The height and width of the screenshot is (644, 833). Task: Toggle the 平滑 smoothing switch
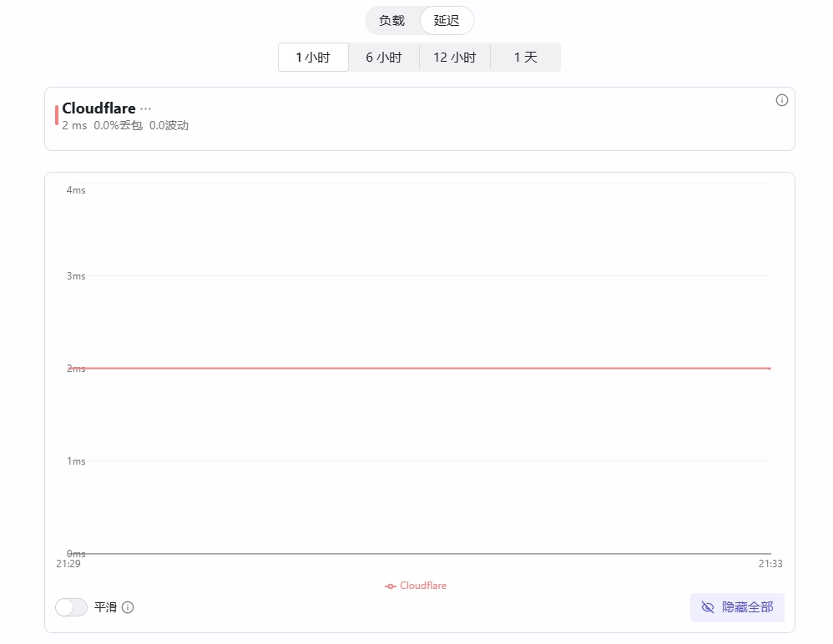click(71, 607)
